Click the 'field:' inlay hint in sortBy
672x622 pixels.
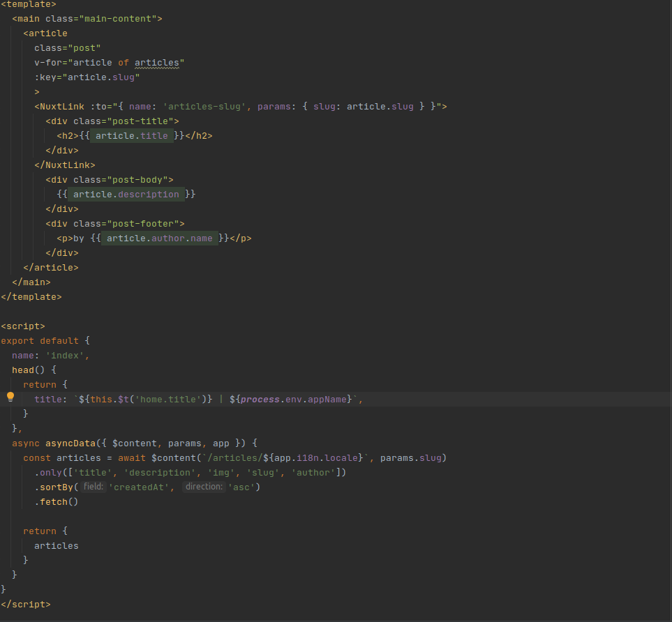coord(94,487)
